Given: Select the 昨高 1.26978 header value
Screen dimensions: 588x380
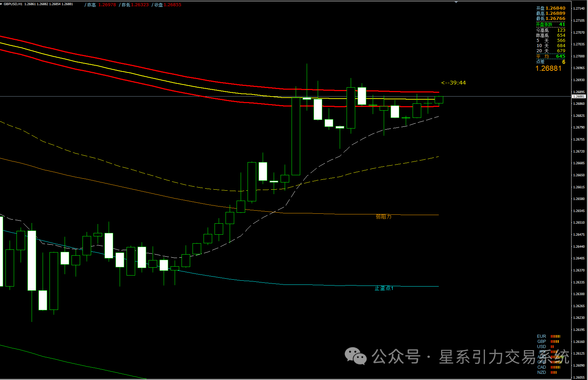Looking at the screenshot, I should [101, 5].
